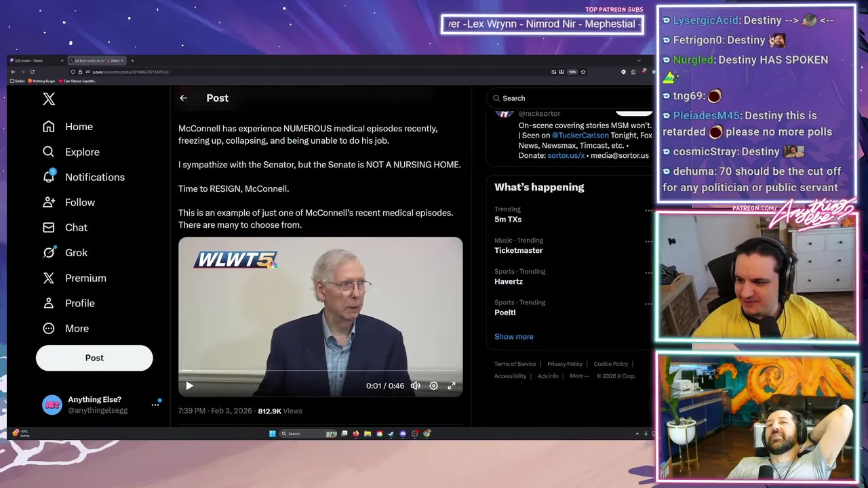Open view count 812.9K Views
Viewport: 868px width, 488px height.
tap(280, 411)
